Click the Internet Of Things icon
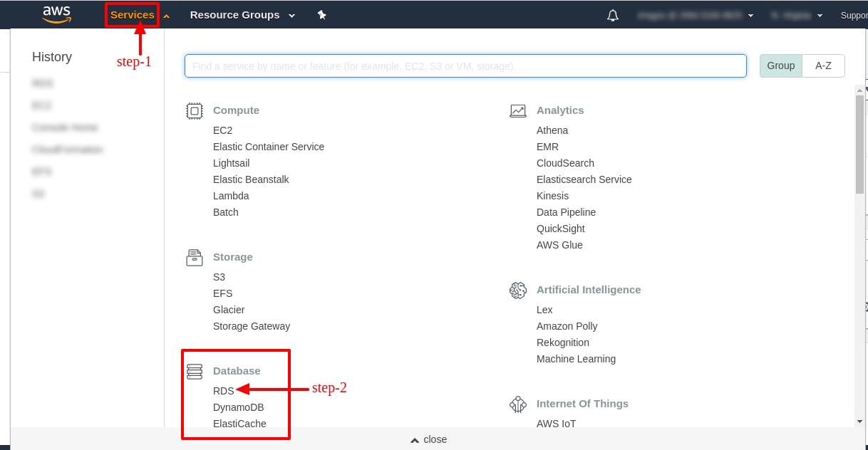 pyautogui.click(x=518, y=404)
